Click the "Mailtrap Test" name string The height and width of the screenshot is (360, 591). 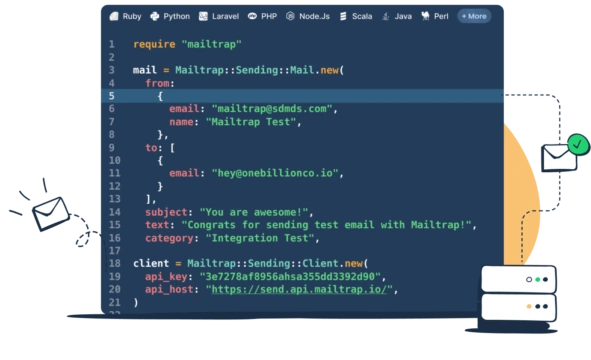point(250,122)
